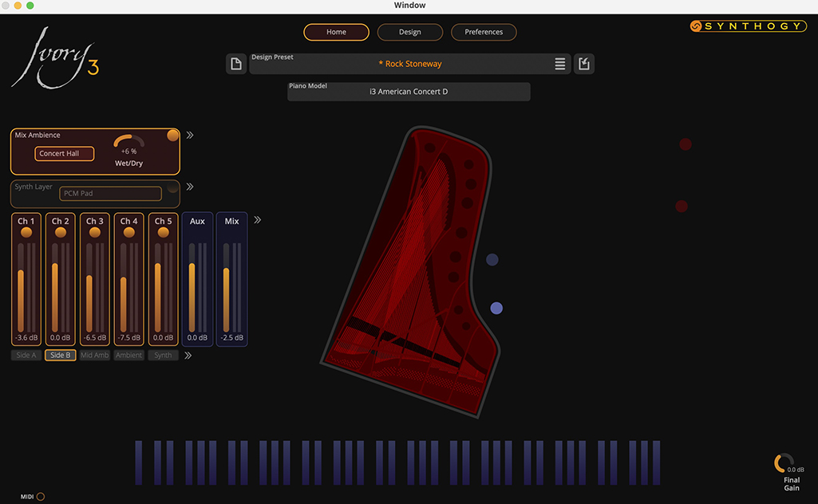818x504 pixels.
Task: Open the Rock Stoneway preset selector
Action: point(410,63)
